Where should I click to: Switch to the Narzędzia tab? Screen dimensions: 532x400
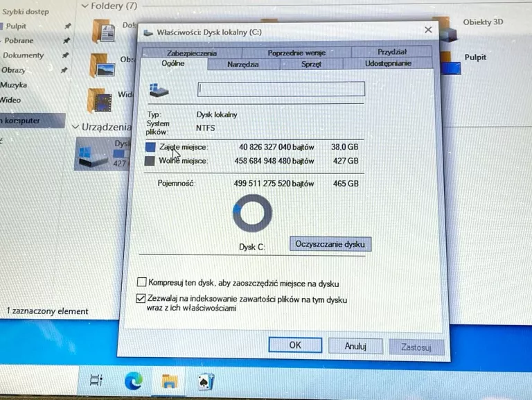[242, 64]
